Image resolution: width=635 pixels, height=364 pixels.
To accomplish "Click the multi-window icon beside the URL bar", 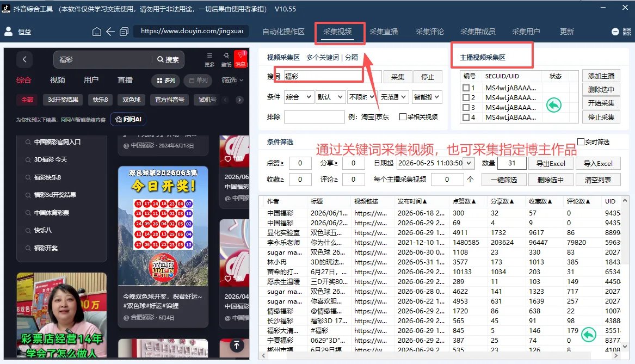I will (124, 32).
